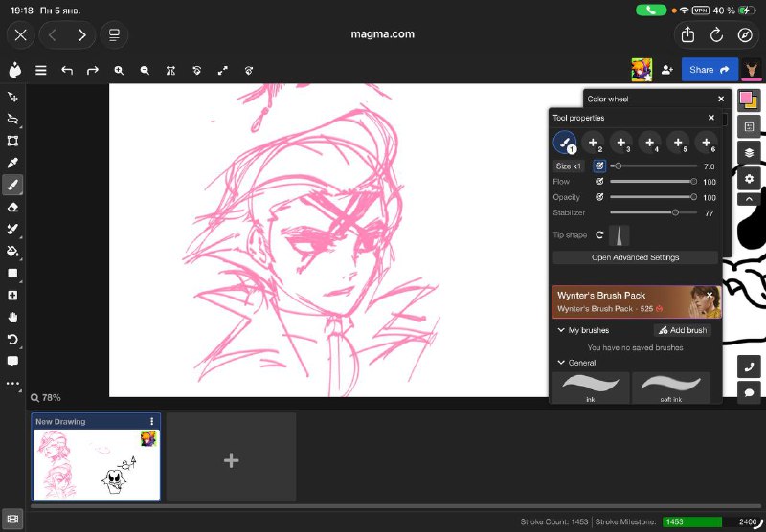Viewport: 766px width, 532px height.
Task: Open the Layers panel icon
Action: point(749,153)
